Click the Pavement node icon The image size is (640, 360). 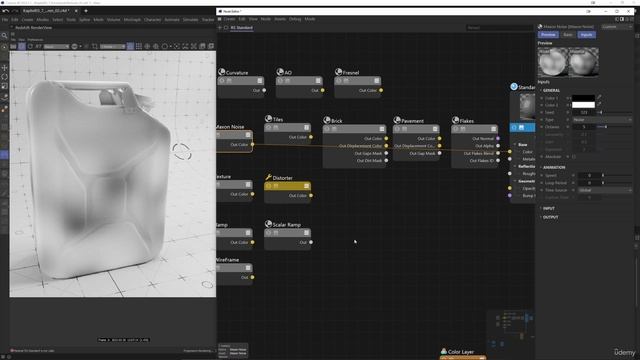point(397,120)
